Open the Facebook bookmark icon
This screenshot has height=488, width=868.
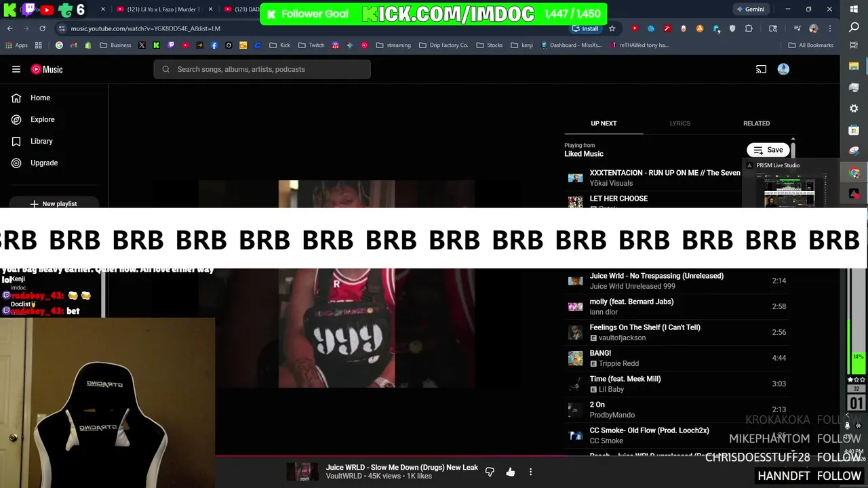pyautogui.click(x=214, y=45)
